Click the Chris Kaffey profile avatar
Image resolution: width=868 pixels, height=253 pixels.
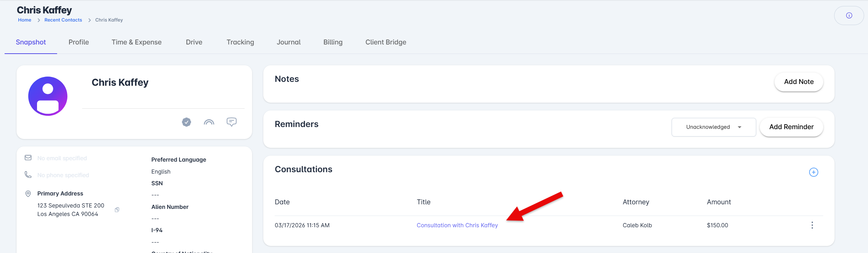click(48, 96)
